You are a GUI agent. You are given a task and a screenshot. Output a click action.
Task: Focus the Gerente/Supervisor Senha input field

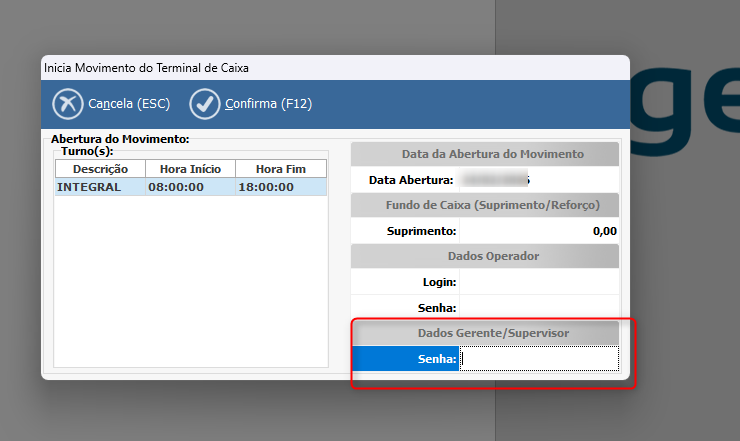pos(538,358)
